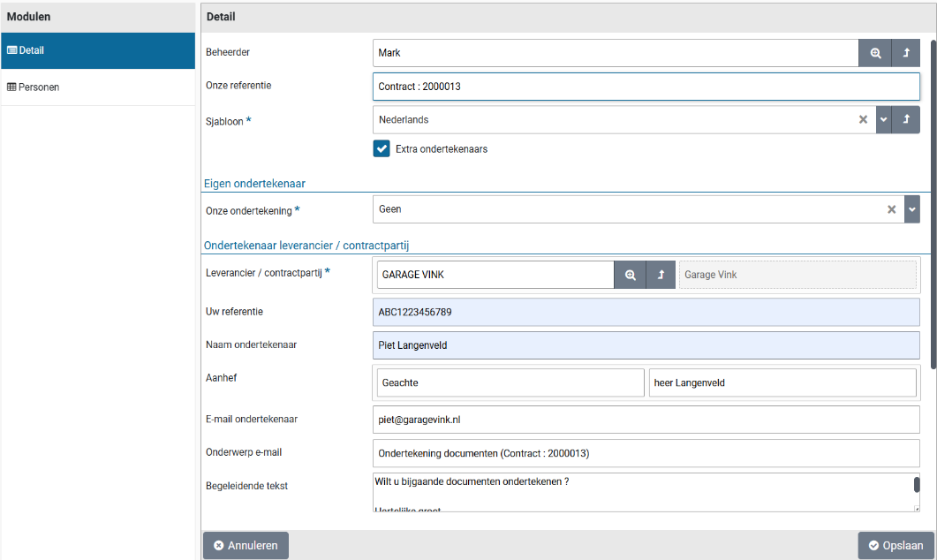
Task: Switch to the Personen module
Action: click(97, 87)
